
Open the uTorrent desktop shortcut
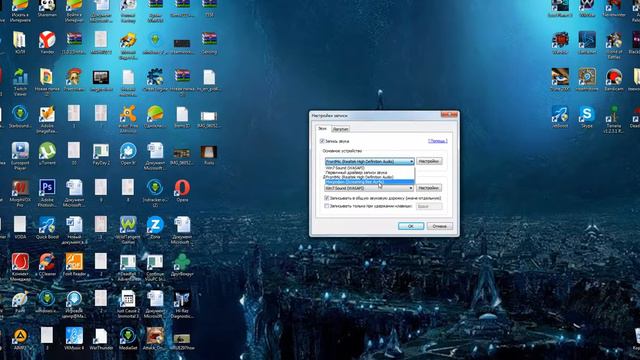point(47,151)
